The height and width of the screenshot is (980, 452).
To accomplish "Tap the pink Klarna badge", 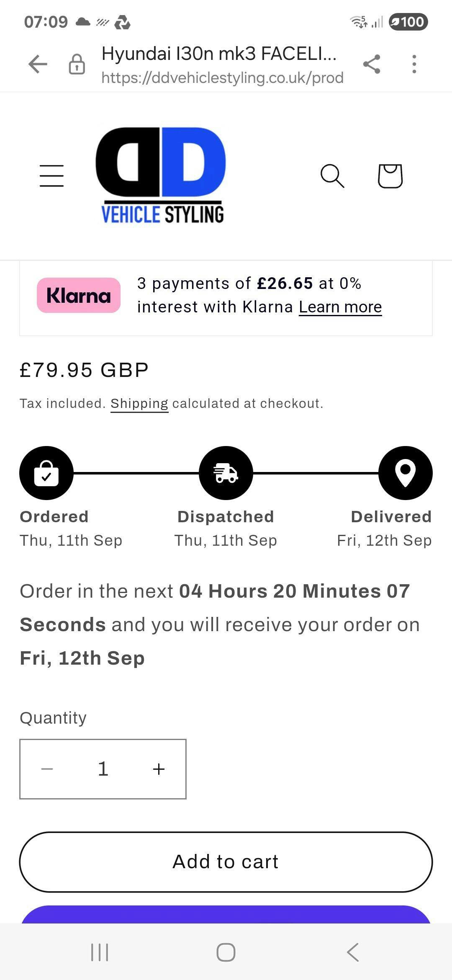I will click(x=79, y=295).
